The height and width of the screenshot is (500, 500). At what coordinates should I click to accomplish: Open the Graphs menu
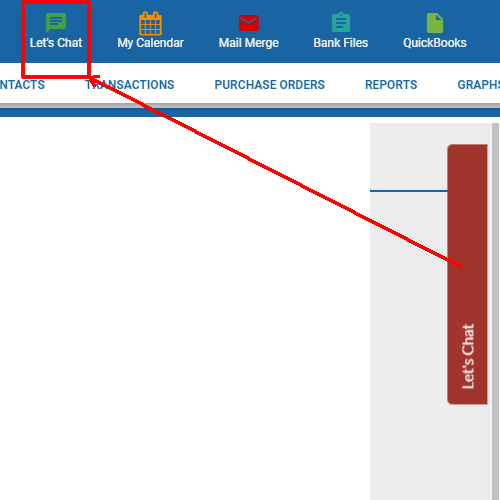(479, 85)
